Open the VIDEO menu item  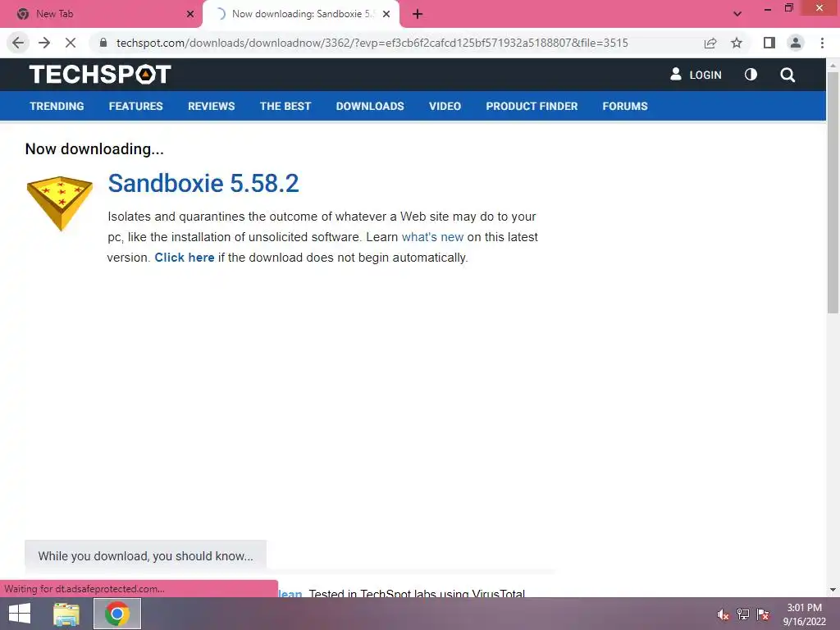coord(445,106)
